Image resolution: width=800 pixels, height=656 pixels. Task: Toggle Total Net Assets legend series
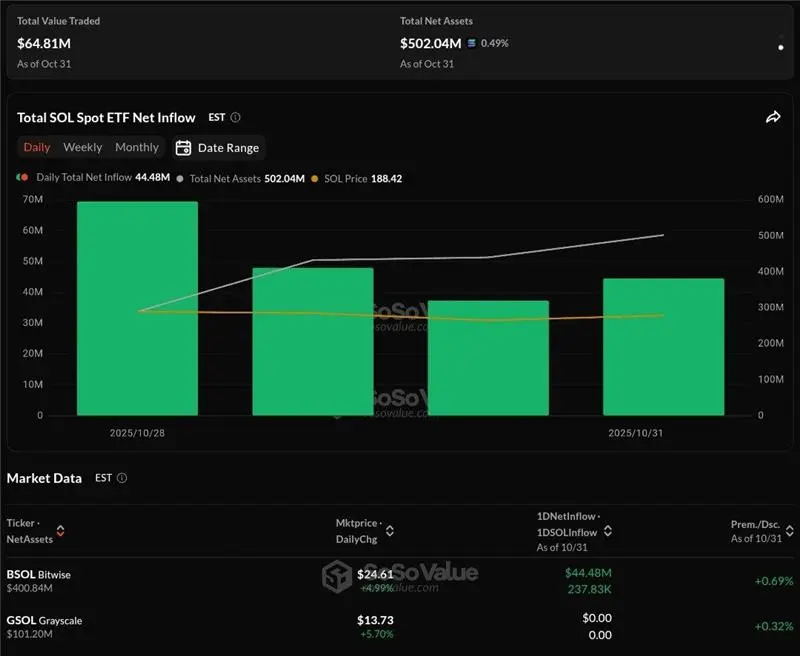point(239,178)
